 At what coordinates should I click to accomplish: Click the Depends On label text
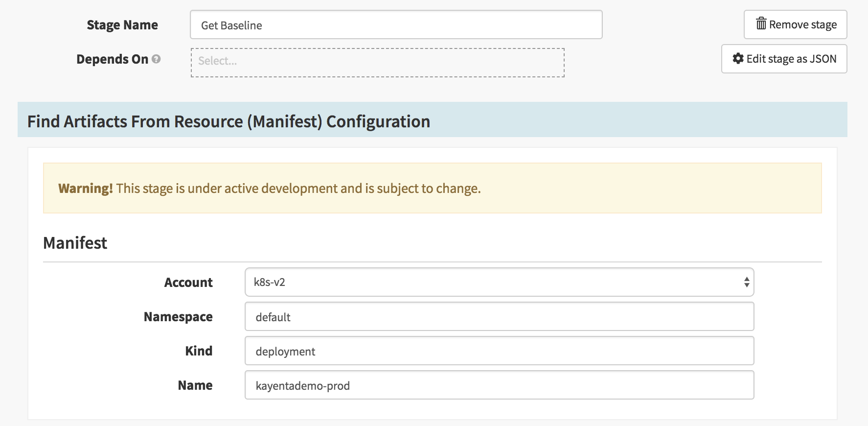(112, 59)
